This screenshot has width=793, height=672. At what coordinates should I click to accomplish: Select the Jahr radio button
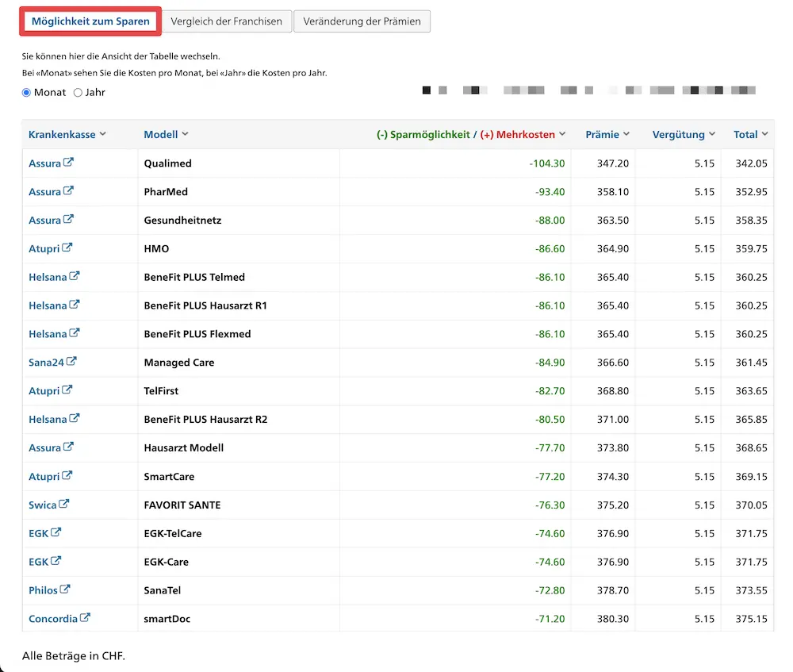click(78, 93)
